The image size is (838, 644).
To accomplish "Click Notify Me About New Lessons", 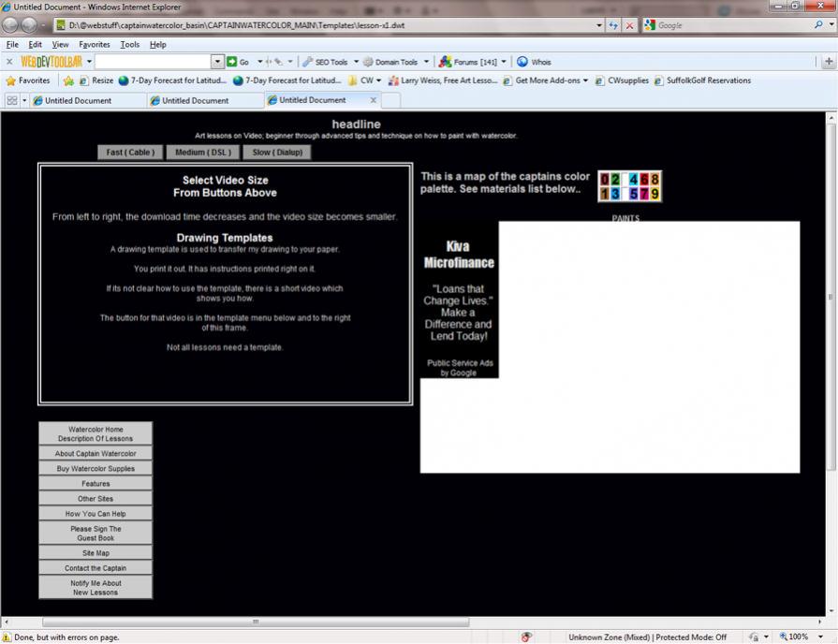I will 96,588.
